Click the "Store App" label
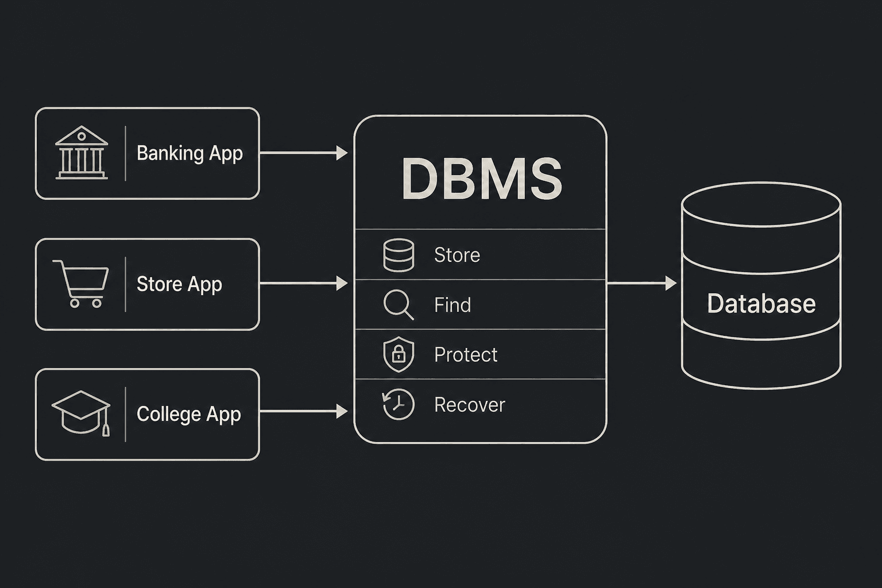 click(179, 284)
